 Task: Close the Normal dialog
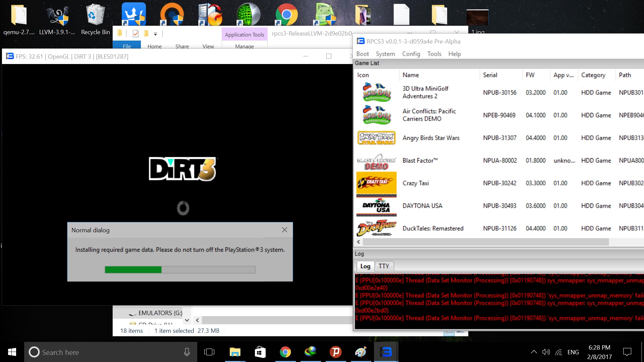[x=284, y=230]
